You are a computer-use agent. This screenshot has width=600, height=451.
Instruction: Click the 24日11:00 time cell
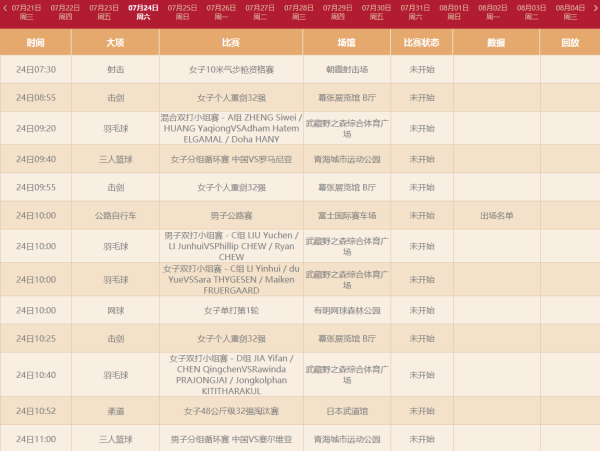[36, 440]
